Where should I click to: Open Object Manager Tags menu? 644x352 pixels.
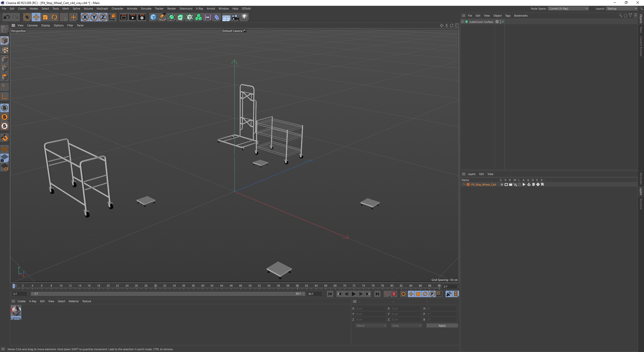pyautogui.click(x=508, y=16)
